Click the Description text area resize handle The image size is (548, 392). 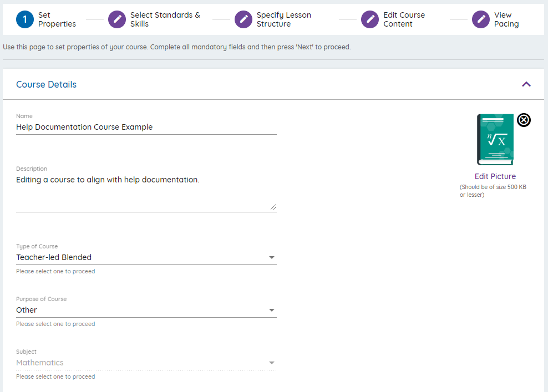273,207
